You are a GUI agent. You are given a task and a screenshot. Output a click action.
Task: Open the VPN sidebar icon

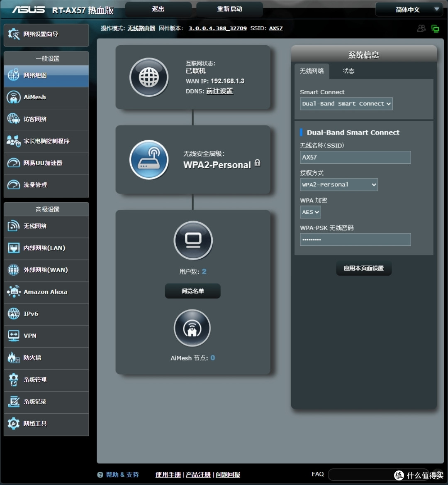click(13, 336)
